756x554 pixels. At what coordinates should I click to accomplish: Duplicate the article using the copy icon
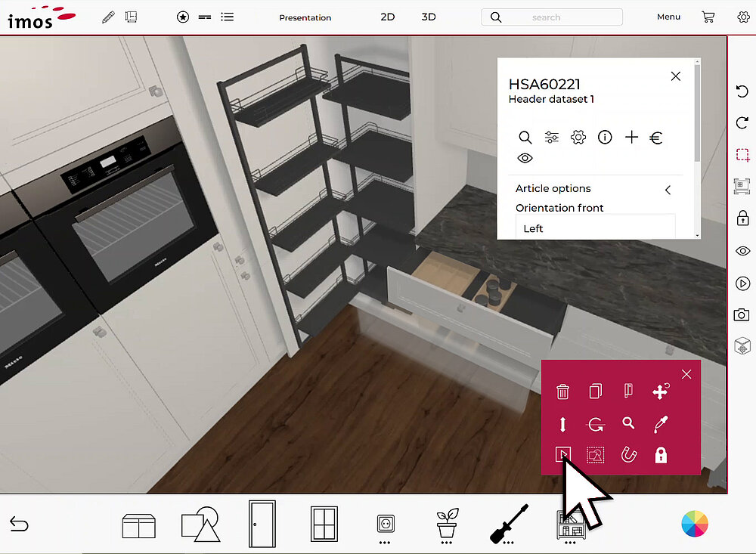pyautogui.click(x=595, y=392)
